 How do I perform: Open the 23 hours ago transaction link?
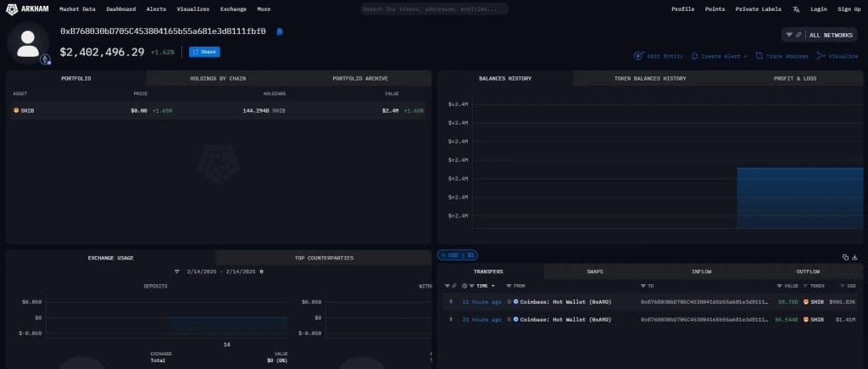click(481, 320)
